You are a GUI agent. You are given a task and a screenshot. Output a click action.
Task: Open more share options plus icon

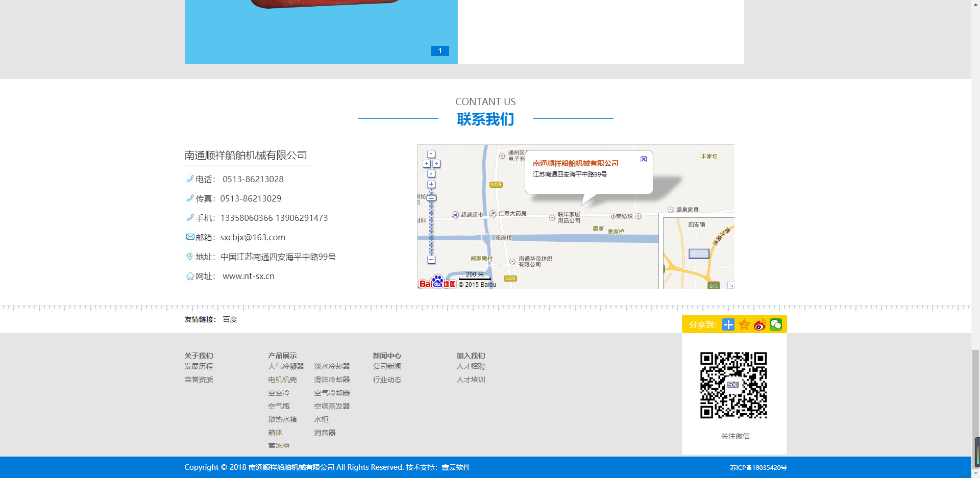tap(728, 325)
